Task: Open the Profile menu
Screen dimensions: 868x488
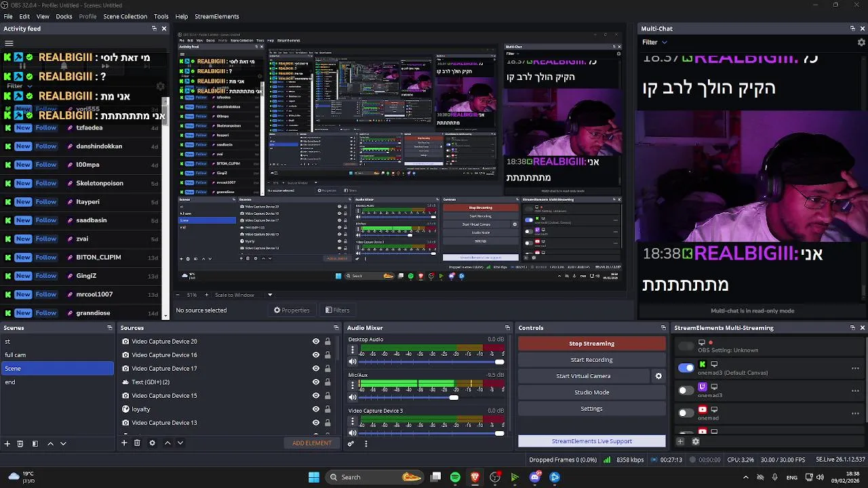Action: click(x=87, y=16)
